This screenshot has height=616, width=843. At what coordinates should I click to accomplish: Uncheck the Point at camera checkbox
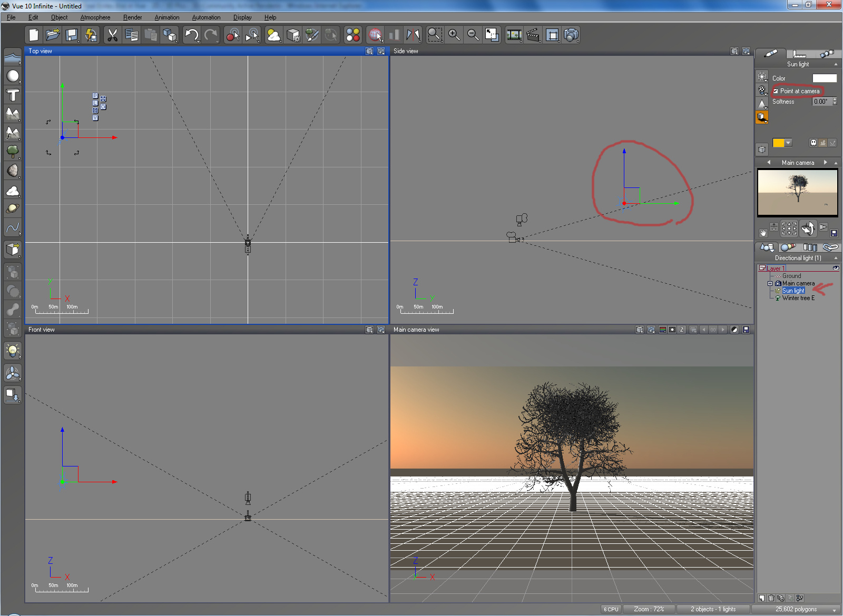[x=776, y=91]
